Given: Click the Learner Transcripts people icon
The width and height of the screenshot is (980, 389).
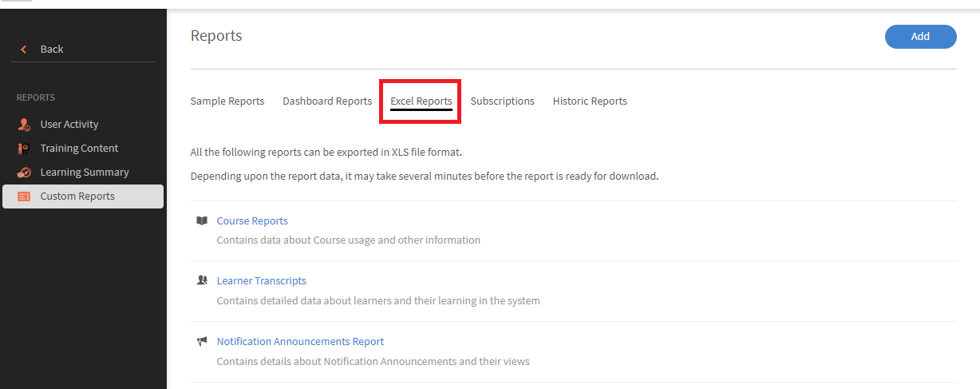Looking at the screenshot, I should [202, 280].
